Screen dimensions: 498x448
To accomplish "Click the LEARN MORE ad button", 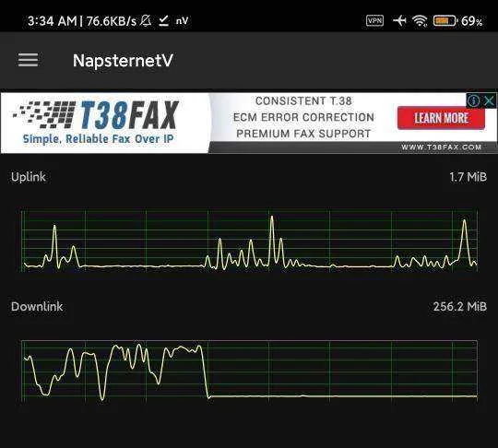I will click(441, 118).
